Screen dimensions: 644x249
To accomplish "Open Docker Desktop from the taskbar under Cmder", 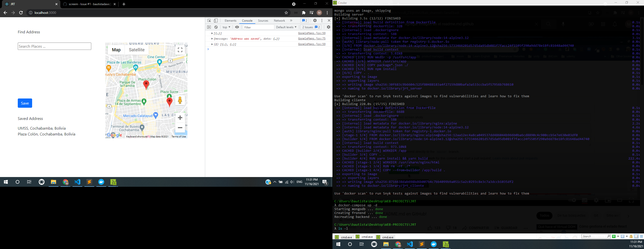I will tap(434, 244).
